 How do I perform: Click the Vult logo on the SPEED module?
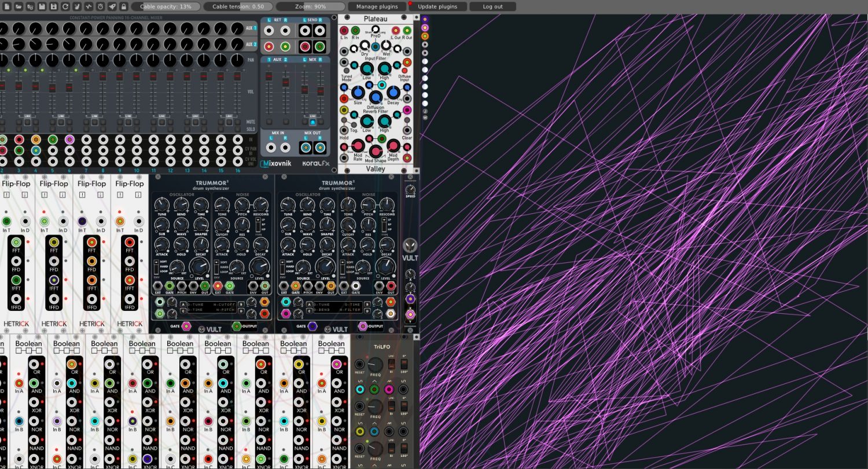[410, 246]
